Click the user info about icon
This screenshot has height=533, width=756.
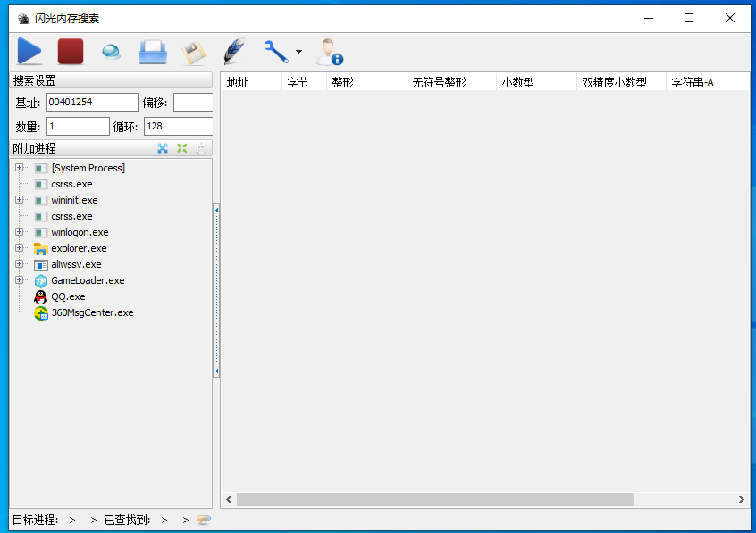coord(330,52)
